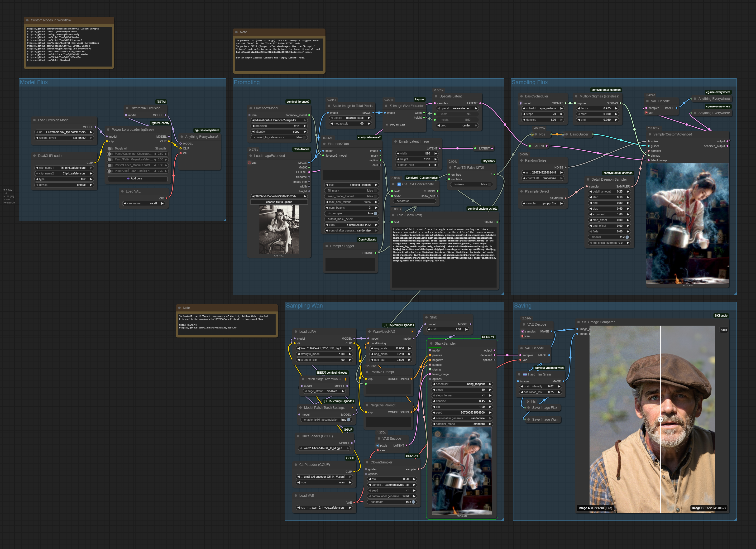Image resolution: width=756 pixels, height=549 pixels.
Task: Open WanVideoNAG help question mark
Action: pyautogui.click(x=412, y=332)
